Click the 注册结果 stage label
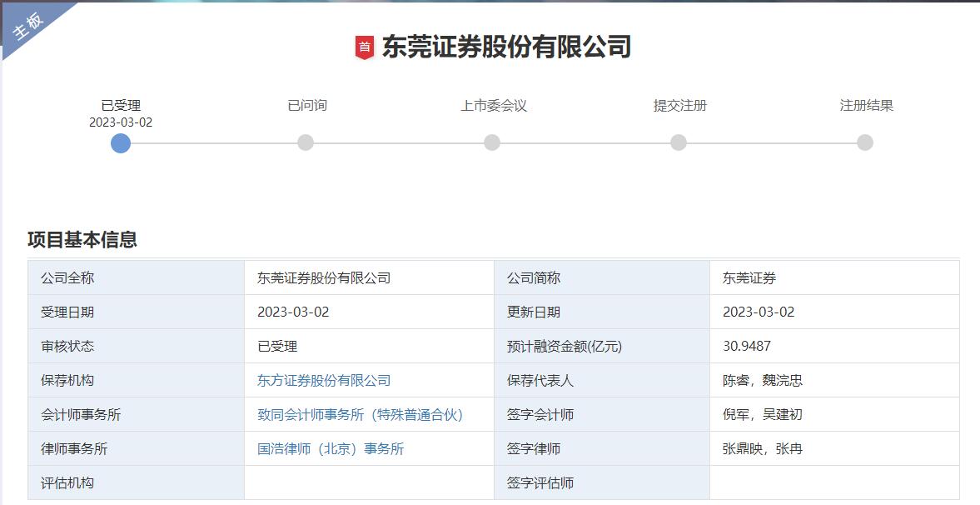This screenshot has height=505, width=980. (x=866, y=106)
